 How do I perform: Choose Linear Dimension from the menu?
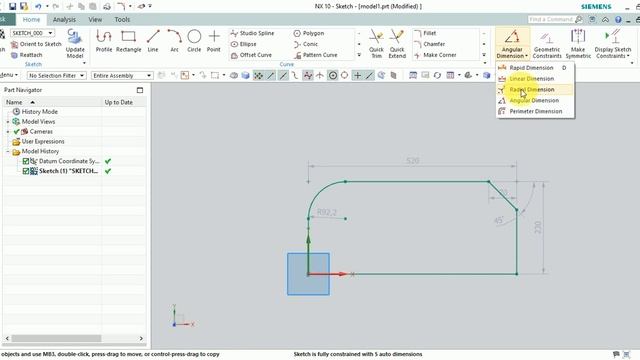click(535, 79)
